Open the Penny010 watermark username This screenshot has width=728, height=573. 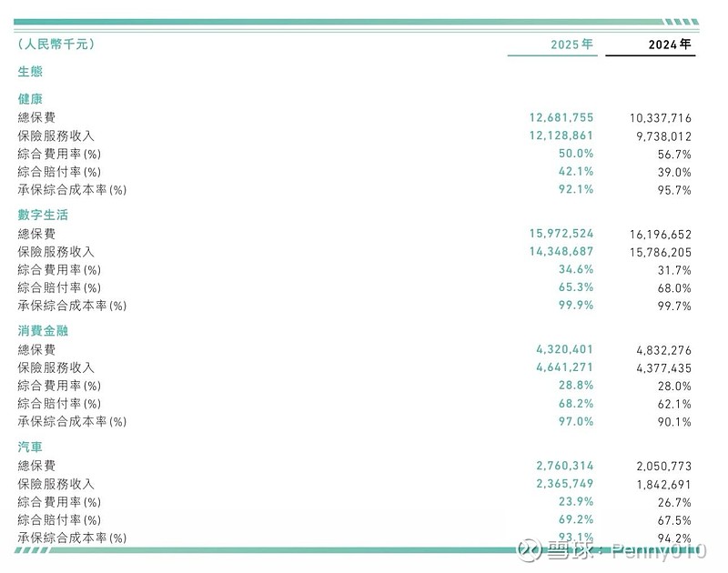pos(659,551)
